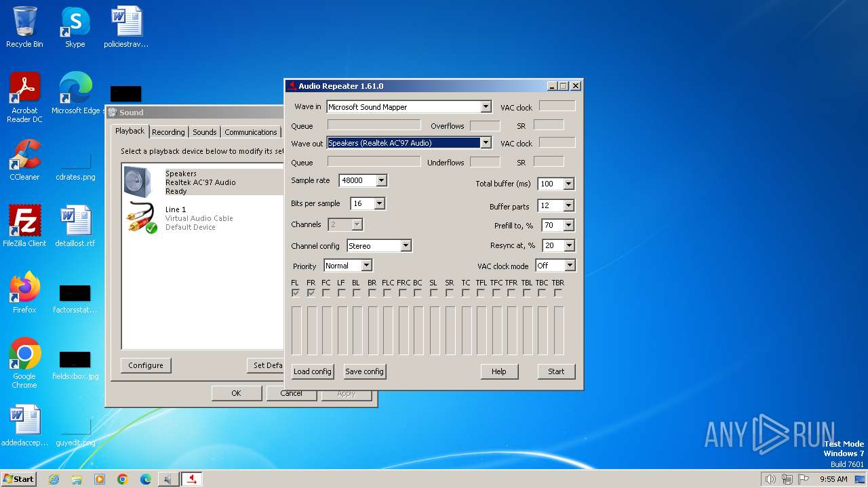868x488 pixels.
Task: Click OK in the Sound window
Action: [236, 393]
